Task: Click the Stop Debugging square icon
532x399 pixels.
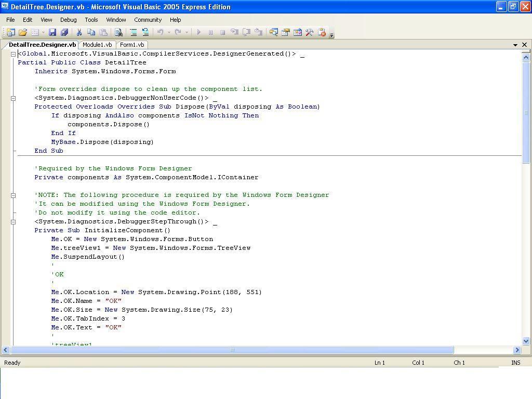Action: [222, 32]
